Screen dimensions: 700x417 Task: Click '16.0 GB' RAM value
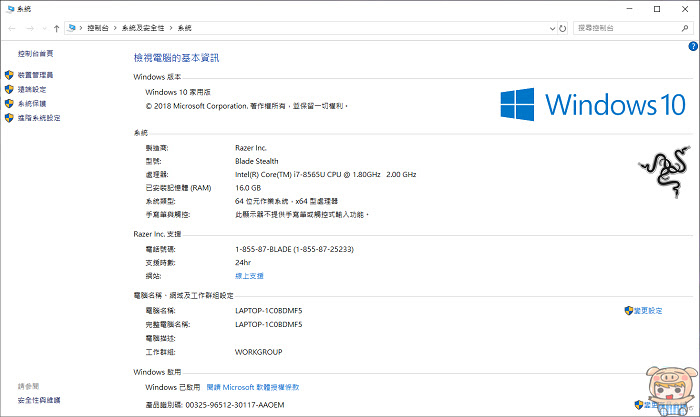tap(248, 188)
